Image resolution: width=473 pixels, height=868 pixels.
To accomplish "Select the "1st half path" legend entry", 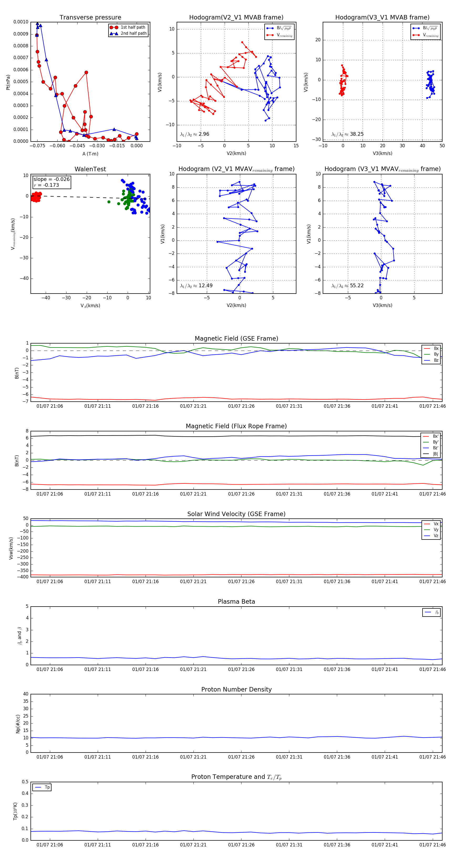I will point(128,27).
